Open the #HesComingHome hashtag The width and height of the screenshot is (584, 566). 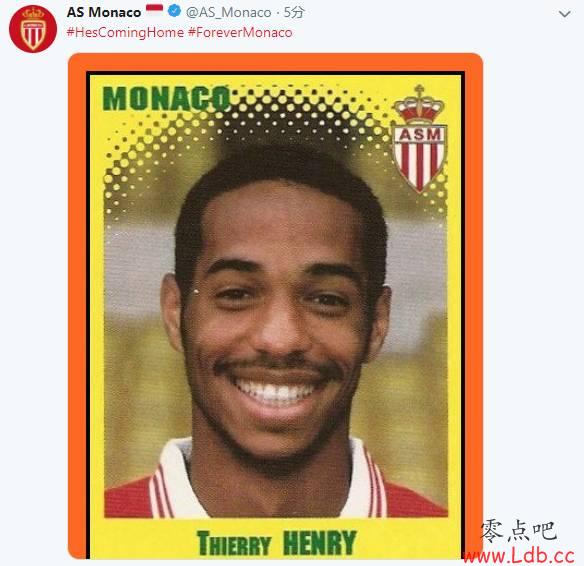tap(125, 32)
